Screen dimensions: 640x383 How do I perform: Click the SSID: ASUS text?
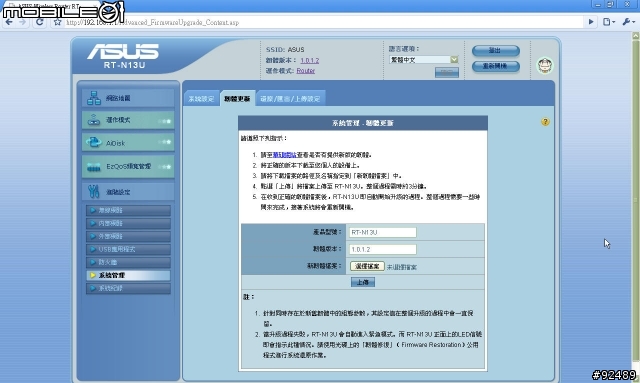click(285, 49)
